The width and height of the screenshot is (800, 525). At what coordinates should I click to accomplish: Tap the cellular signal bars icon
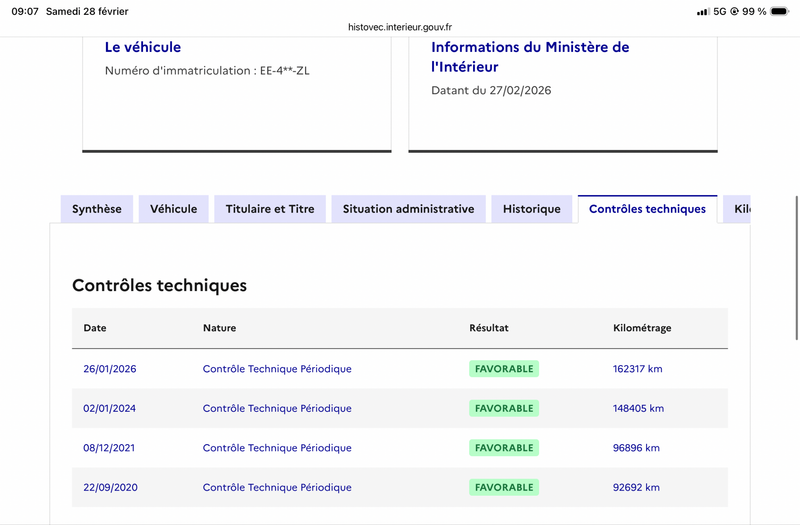pos(702,11)
